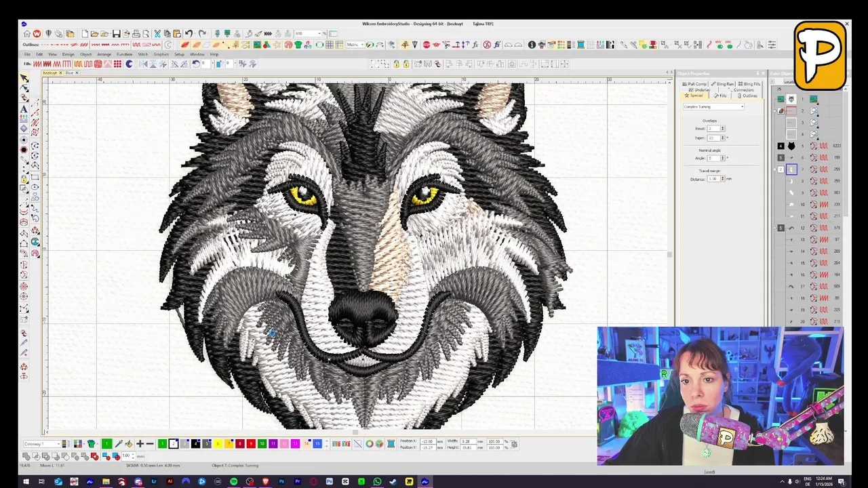Open the WhatsApp icon in Windows taskbar
Screen dimensions: 868x488
pos(377,482)
